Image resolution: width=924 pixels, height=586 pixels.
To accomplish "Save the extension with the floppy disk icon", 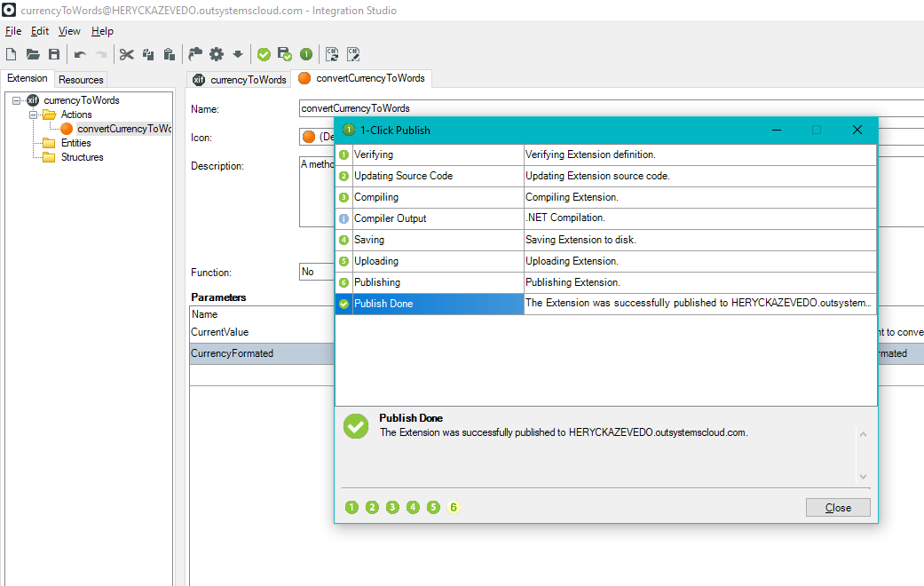I will point(53,54).
